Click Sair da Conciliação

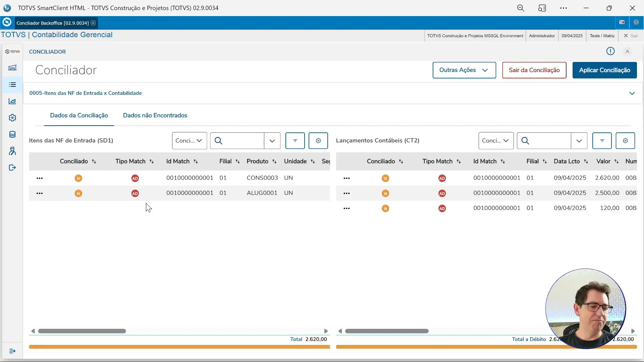point(534,70)
